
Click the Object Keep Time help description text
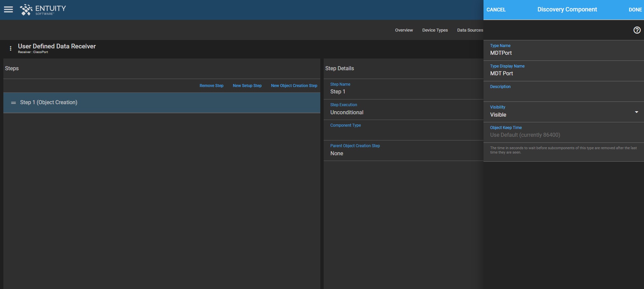[x=563, y=150]
